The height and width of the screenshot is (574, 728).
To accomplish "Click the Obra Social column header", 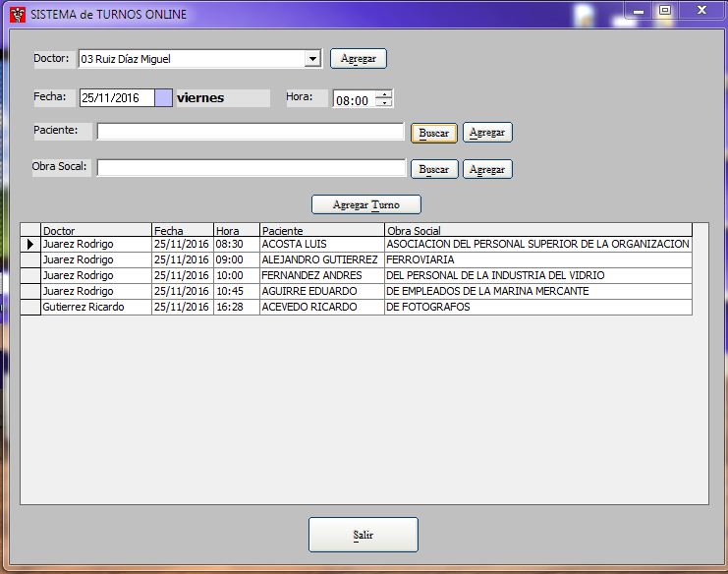I will pos(537,231).
